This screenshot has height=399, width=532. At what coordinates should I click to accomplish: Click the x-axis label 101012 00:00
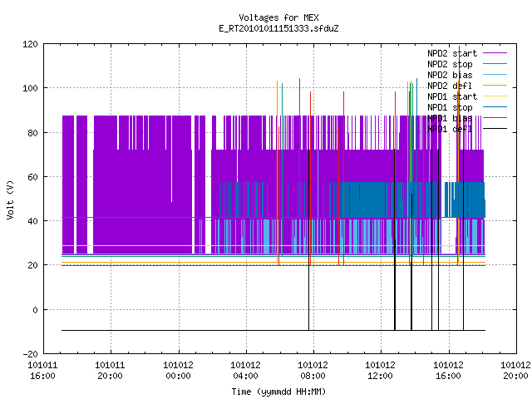coord(178,371)
